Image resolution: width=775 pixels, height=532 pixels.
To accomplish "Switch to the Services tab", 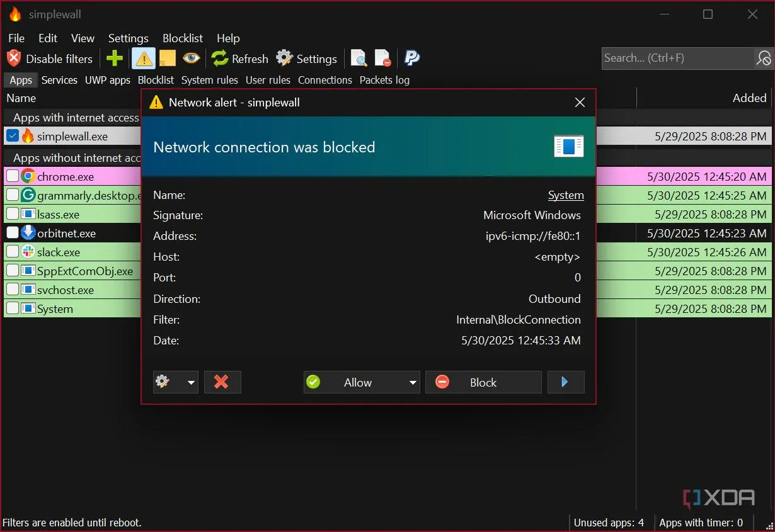I will pos(59,80).
